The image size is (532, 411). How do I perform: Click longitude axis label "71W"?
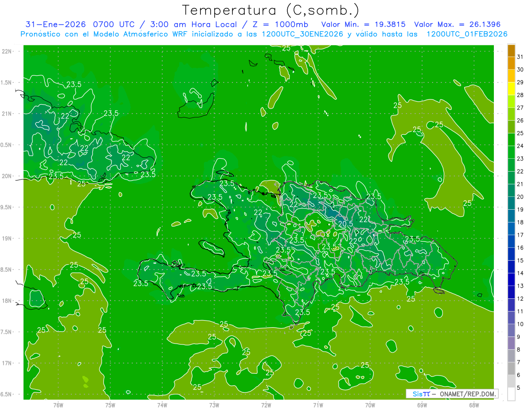tap(318, 405)
